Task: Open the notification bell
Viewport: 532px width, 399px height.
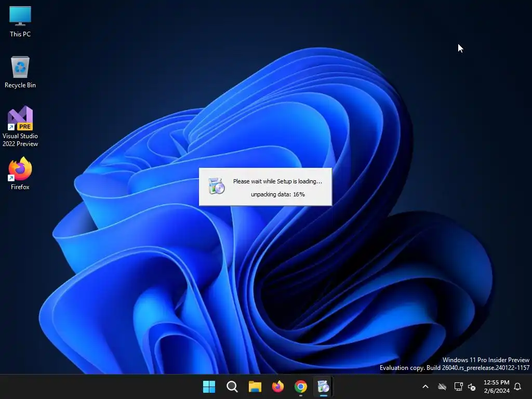Action: [517, 387]
